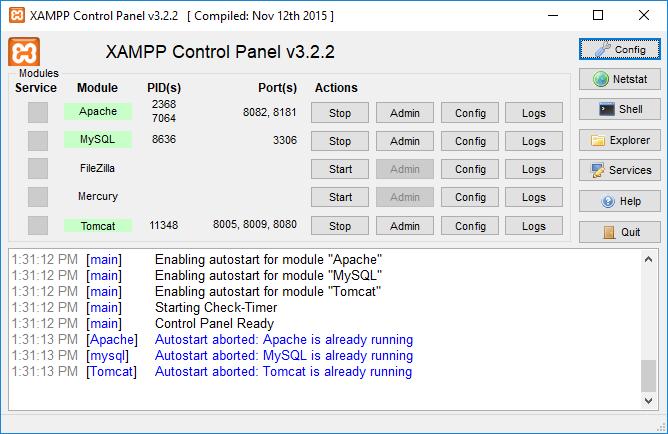Open Apache Admin page

tap(405, 113)
